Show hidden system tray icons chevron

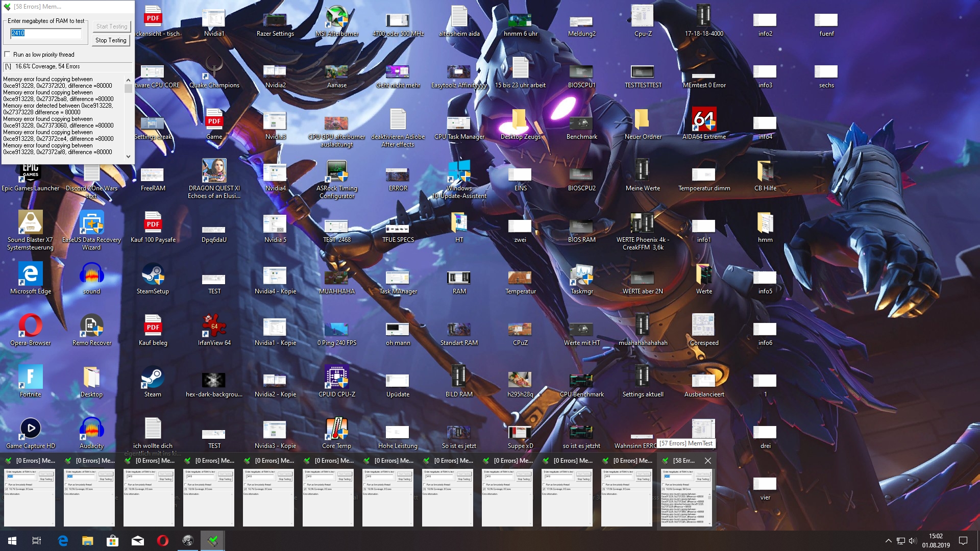(888, 541)
